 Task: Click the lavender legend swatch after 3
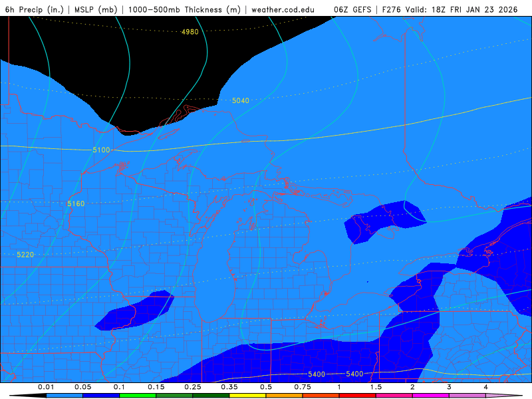[467, 396]
